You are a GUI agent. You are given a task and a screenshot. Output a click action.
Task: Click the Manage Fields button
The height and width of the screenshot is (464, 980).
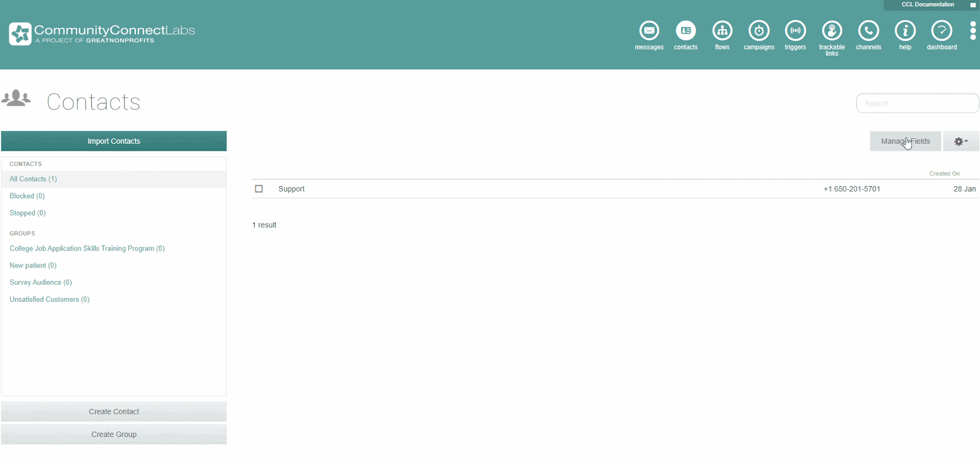point(905,141)
